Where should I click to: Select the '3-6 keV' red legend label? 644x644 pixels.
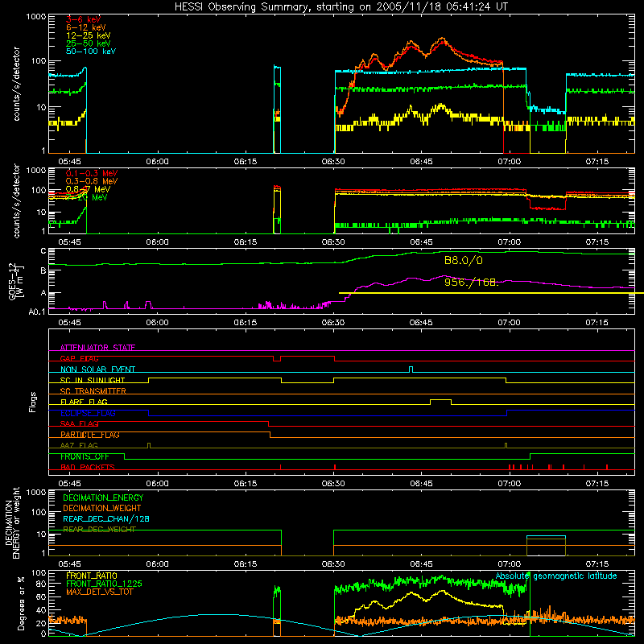click(x=83, y=19)
